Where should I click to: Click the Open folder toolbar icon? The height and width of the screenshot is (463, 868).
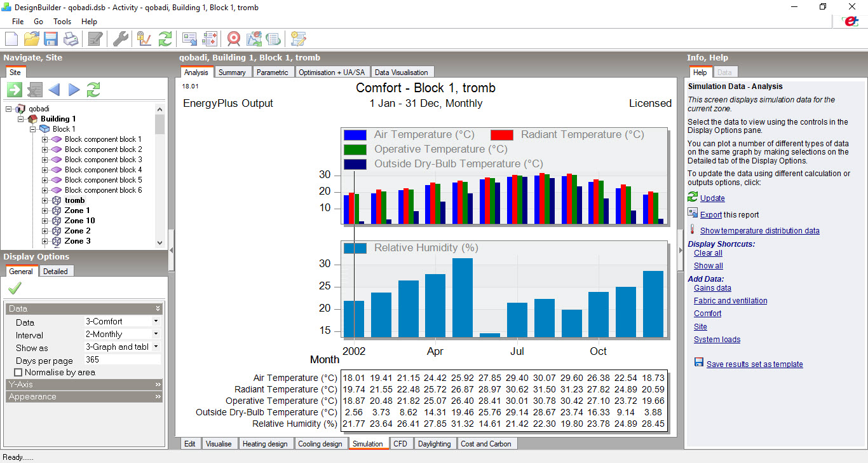coord(31,39)
